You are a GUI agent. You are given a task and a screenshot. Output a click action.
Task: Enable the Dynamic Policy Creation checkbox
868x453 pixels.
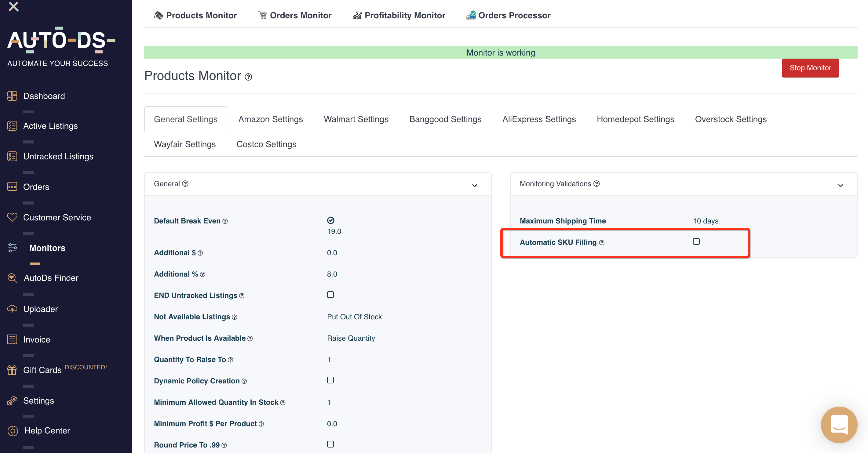[x=330, y=380]
